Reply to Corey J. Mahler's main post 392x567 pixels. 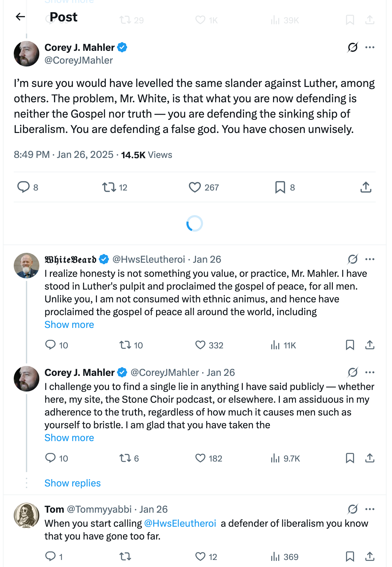point(23,187)
